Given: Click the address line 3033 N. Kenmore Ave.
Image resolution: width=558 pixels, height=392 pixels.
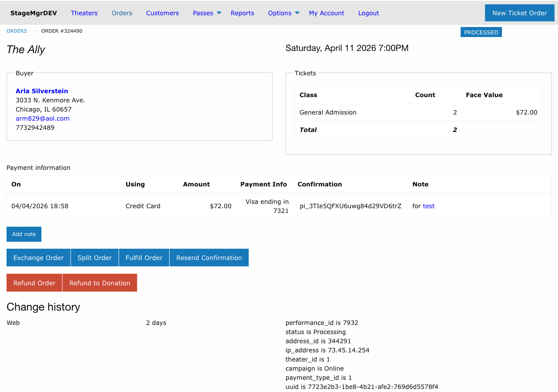Looking at the screenshot, I should (x=50, y=100).
